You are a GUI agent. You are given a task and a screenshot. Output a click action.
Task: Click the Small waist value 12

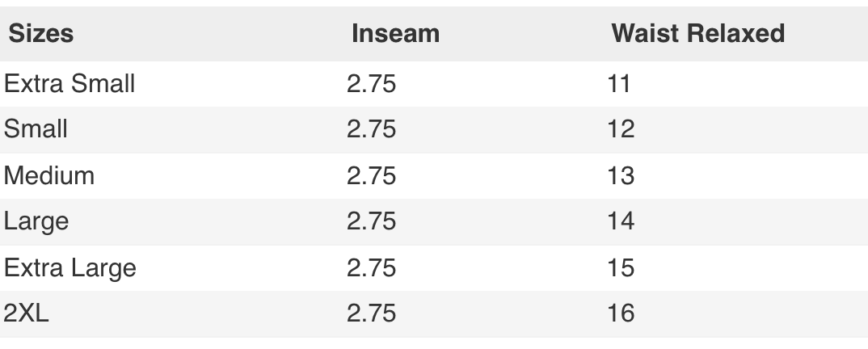622,128
